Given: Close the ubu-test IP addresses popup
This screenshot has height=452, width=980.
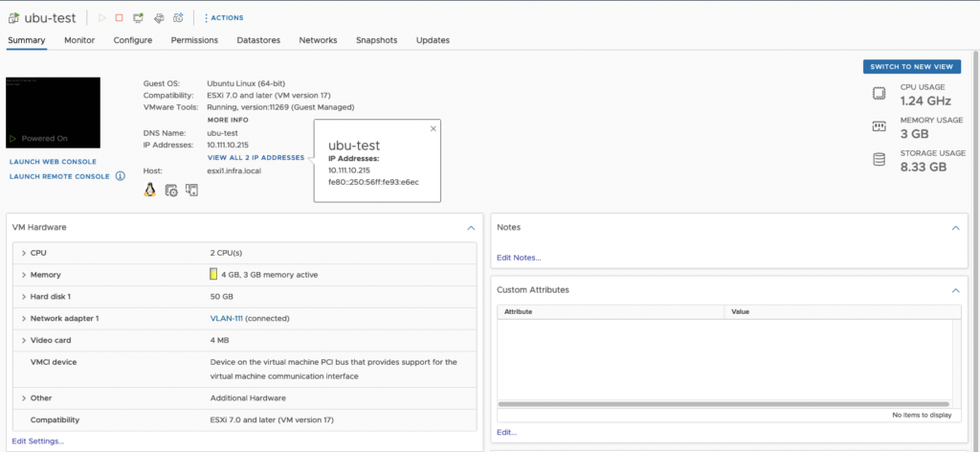Looking at the screenshot, I should pyautogui.click(x=433, y=128).
